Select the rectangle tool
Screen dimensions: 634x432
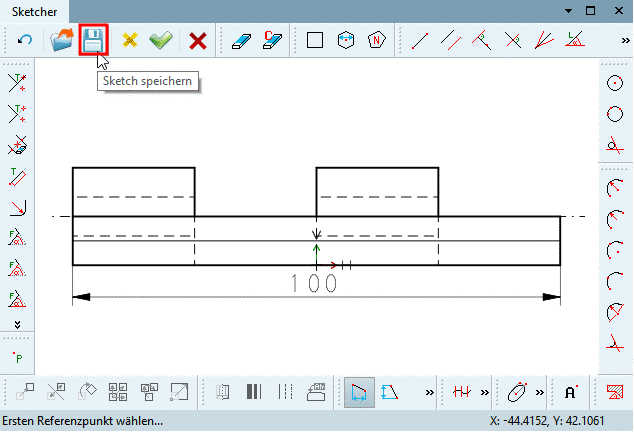(315, 40)
